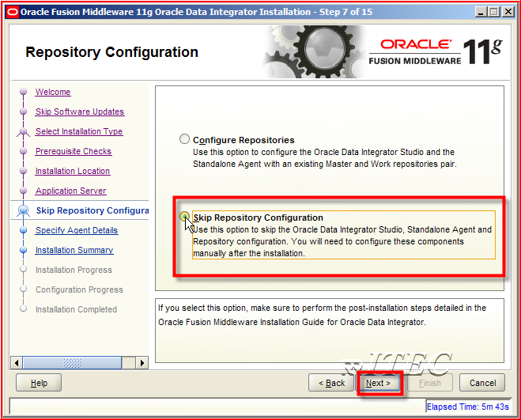Screen dimensions: 521x420
Task: Click the Installation Location step bullet
Action: (x=23, y=171)
